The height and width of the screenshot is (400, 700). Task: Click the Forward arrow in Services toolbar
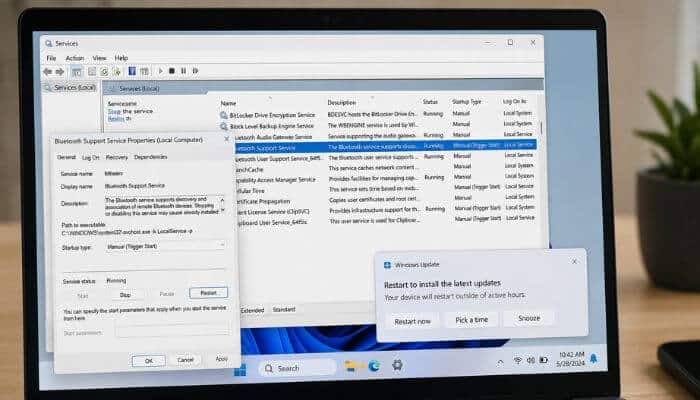tap(60, 71)
